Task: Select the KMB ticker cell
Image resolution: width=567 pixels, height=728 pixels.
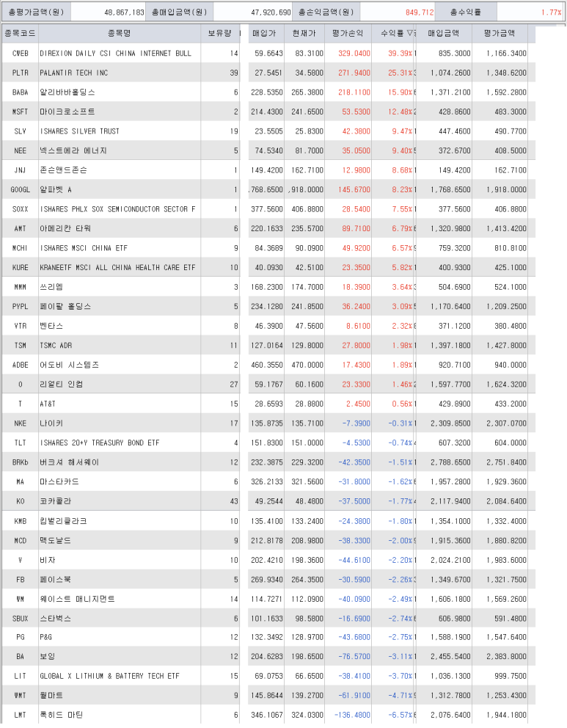Action: [20, 521]
